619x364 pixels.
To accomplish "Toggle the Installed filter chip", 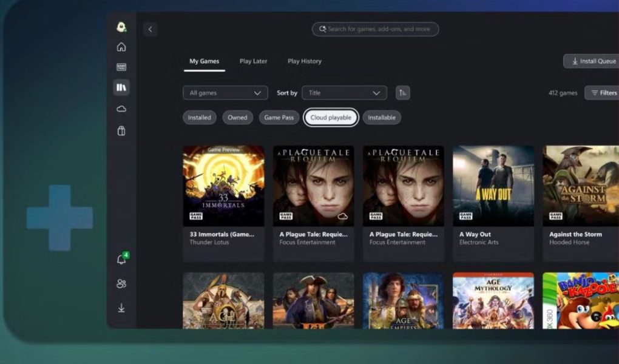I will 200,117.
